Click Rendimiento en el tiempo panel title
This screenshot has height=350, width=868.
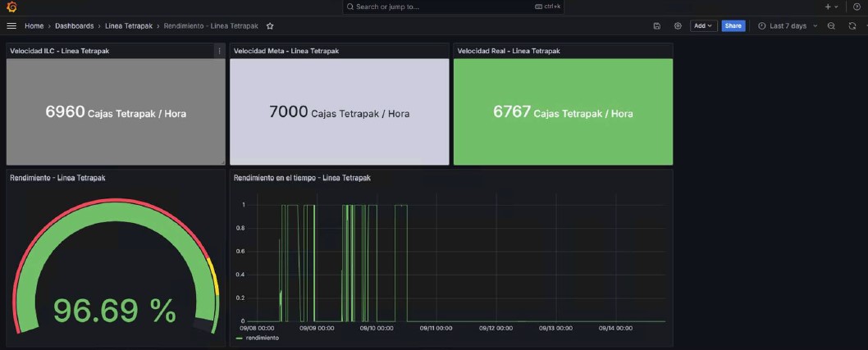(x=302, y=178)
